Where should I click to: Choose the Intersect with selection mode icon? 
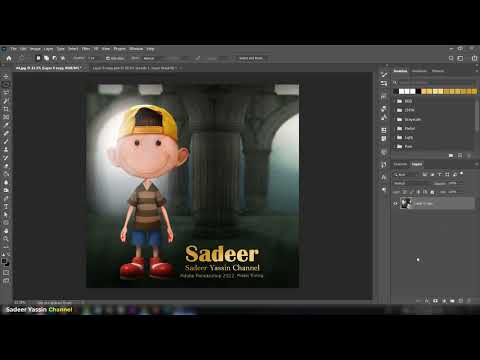[x=62, y=58]
